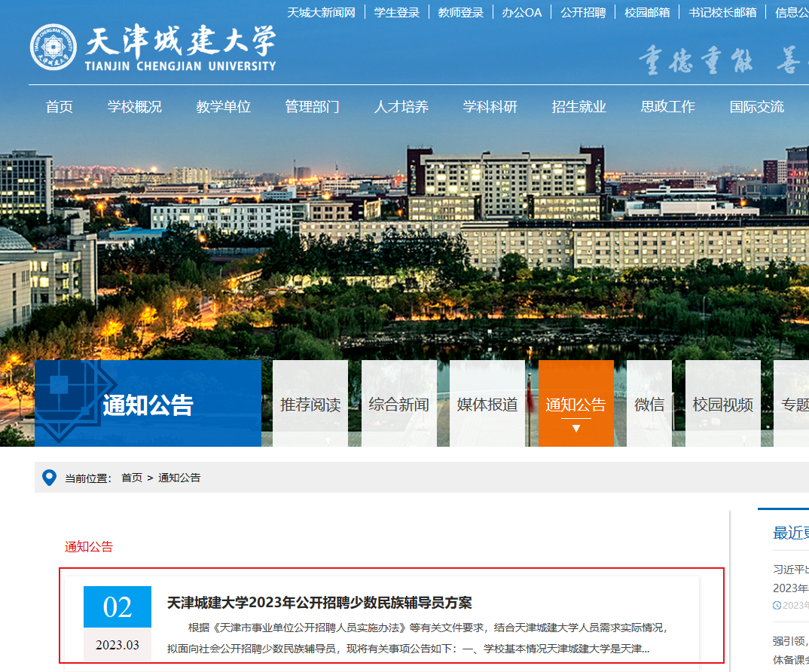Open the 人才培养 navigation menu

pos(401,107)
